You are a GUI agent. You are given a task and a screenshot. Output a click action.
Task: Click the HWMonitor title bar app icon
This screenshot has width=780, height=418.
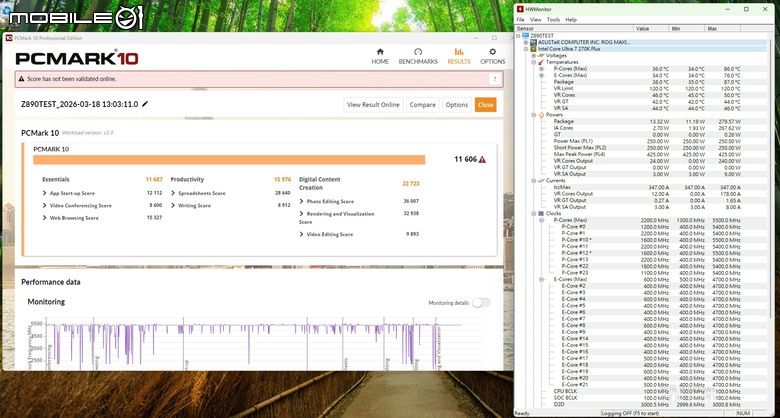[x=520, y=9]
